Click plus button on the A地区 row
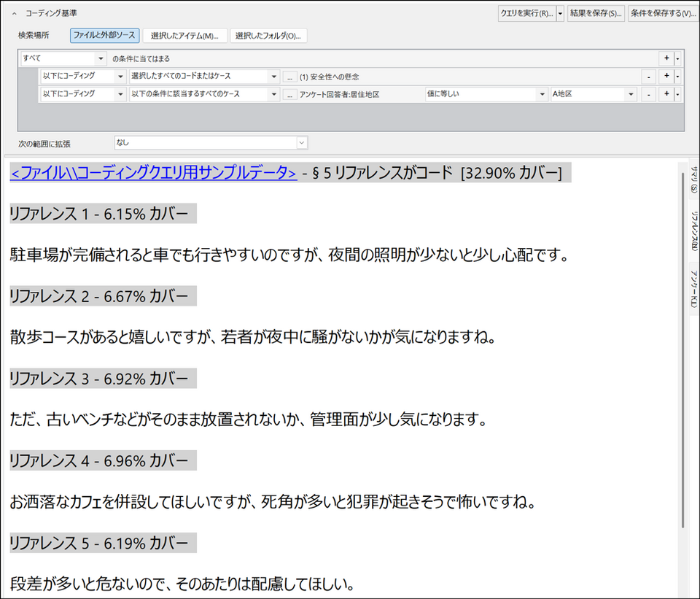 pos(666,94)
